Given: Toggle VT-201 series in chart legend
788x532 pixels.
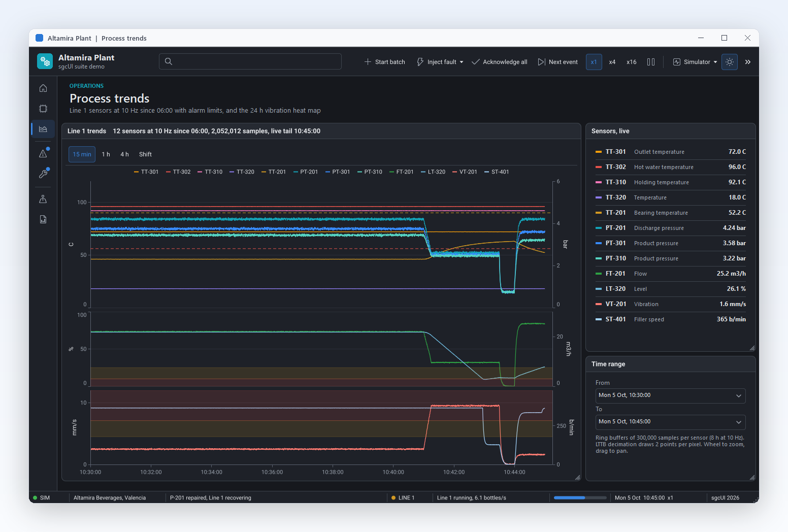Looking at the screenshot, I should coord(465,172).
